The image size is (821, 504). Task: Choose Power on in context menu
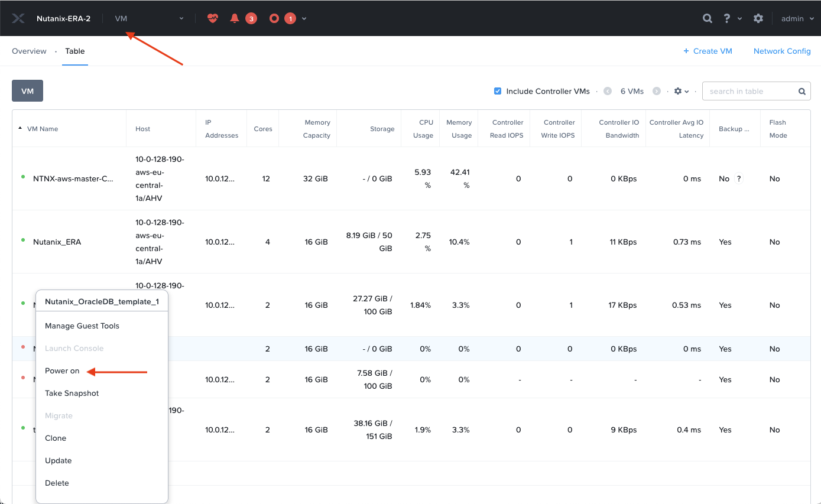coord(62,370)
